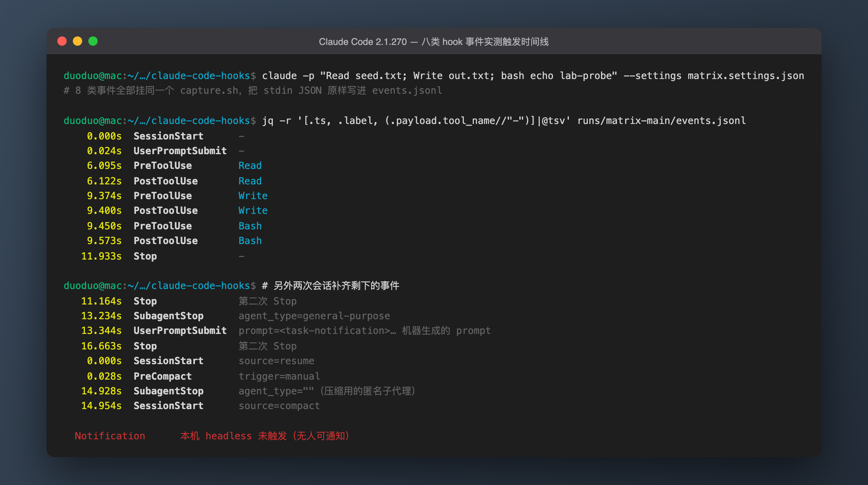Image resolution: width=868 pixels, height=485 pixels.
Task: Click timestamp 9.374s
Action: coord(104,196)
